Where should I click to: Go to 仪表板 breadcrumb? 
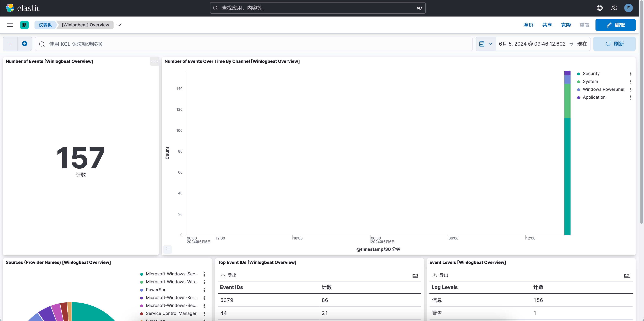click(45, 25)
